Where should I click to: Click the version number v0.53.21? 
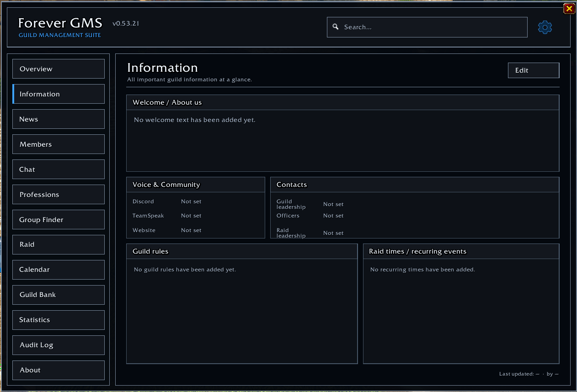[126, 23]
